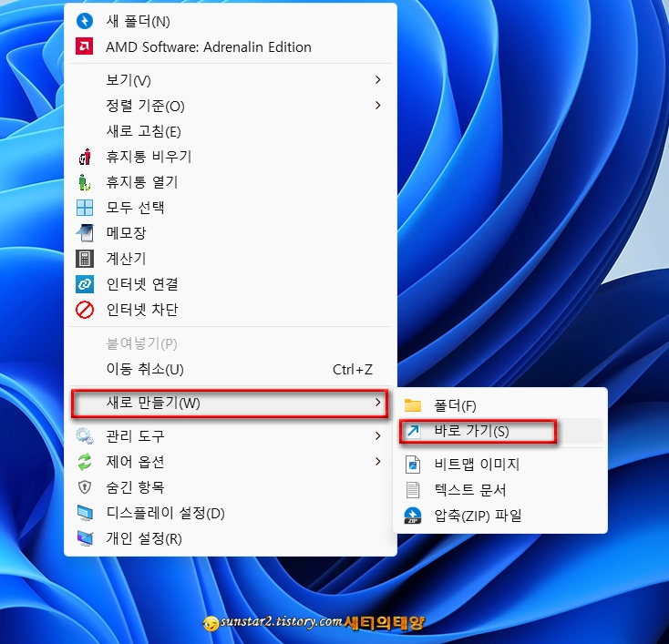Screen dimensions: 669x644
Task: Select the 제어 옵션 menu entry
Action: (231, 462)
